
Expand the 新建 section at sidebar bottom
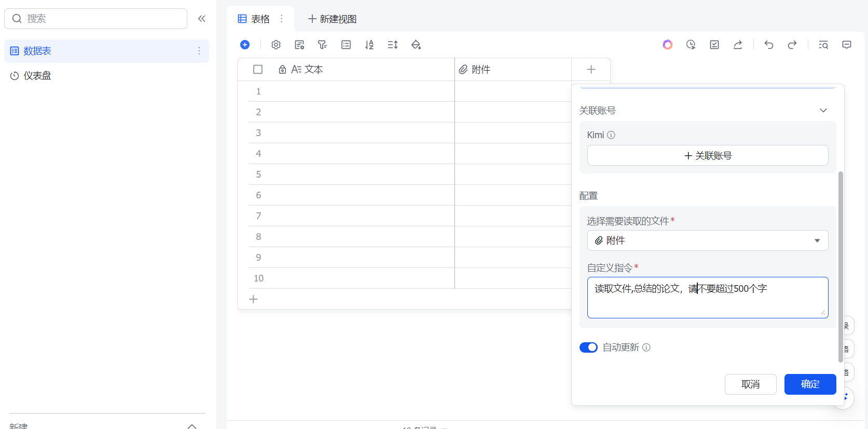[x=192, y=426]
